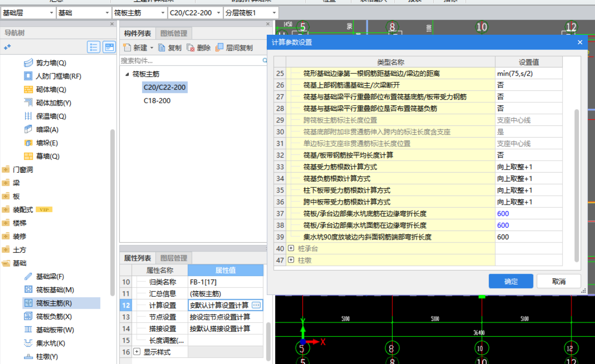Click the 确定 button
This screenshot has height=364, width=595.
pos(511,281)
